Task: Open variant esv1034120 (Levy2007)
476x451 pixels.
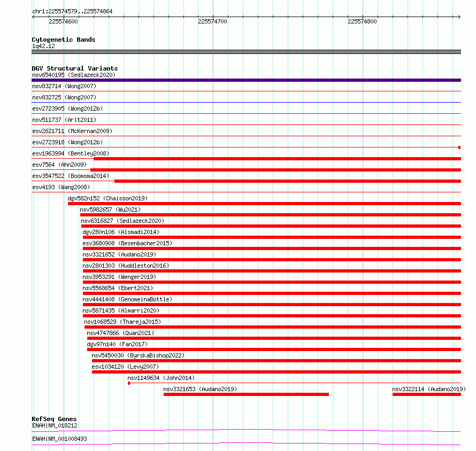Action: point(125,367)
